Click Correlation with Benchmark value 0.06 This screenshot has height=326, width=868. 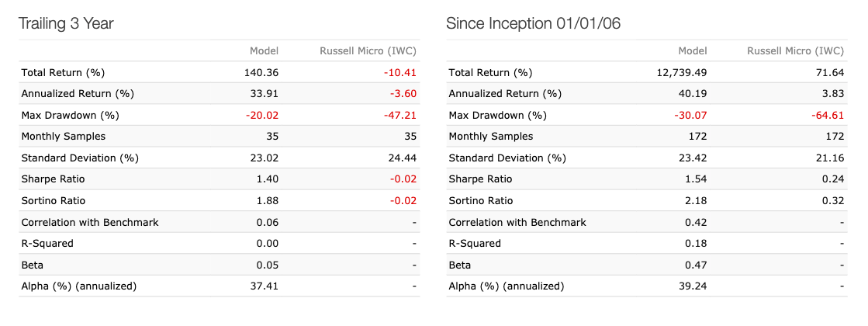click(x=268, y=222)
